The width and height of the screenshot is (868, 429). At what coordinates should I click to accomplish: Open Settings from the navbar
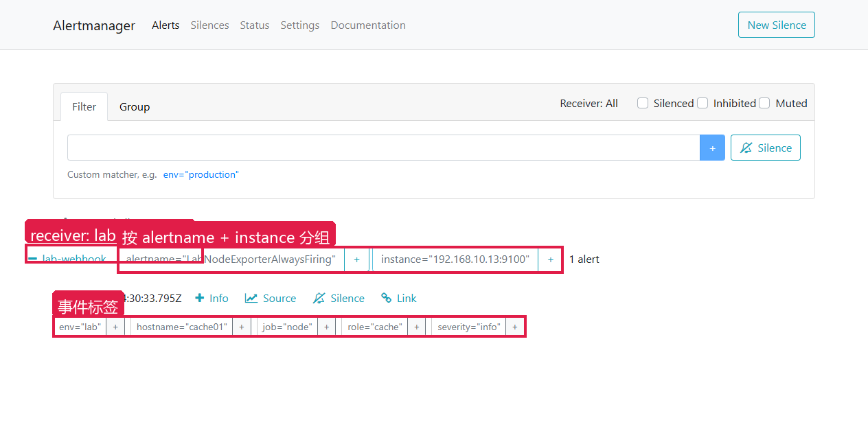pos(300,25)
